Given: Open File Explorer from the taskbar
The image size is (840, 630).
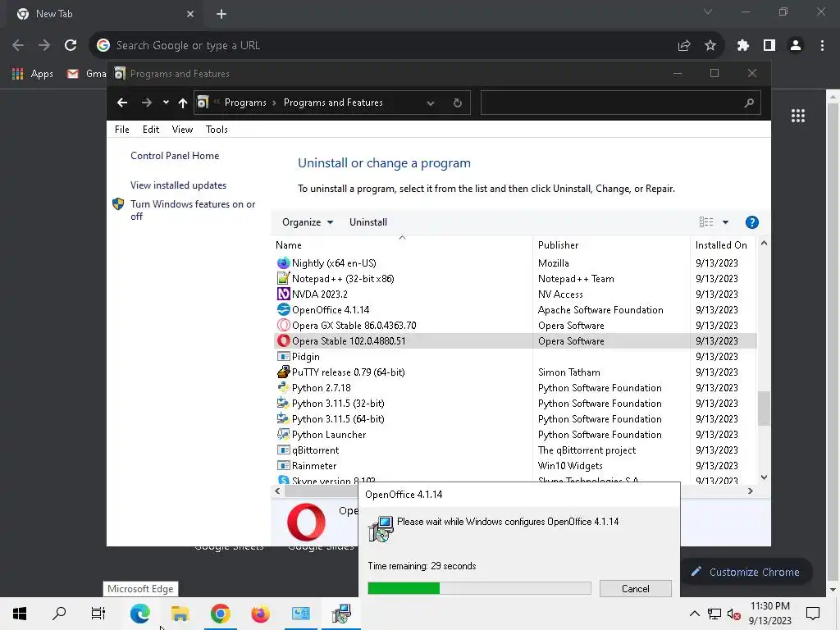Looking at the screenshot, I should (x=180, y=614).
